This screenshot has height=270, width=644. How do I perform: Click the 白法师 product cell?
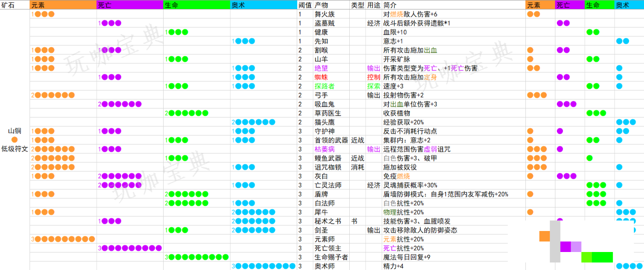tap(325, 203)
